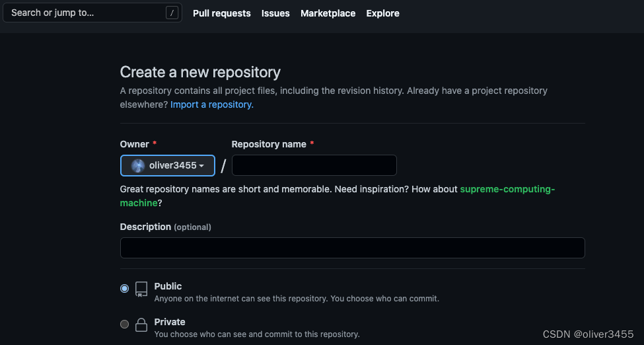Screen dimensions: 644x345
Task: Click the caret arrow next to oliver3455
Action: pyautogui.click(x=201, y=166)
